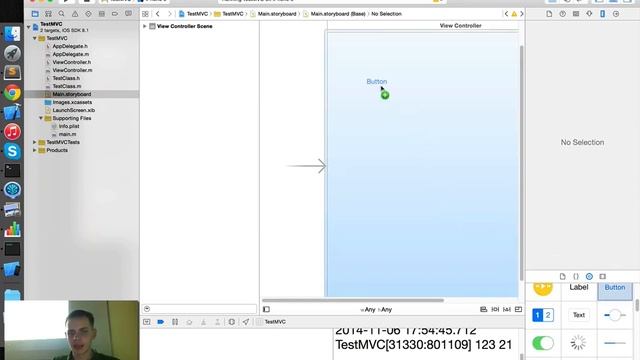Show the Symbol navigator

[48, 14]
